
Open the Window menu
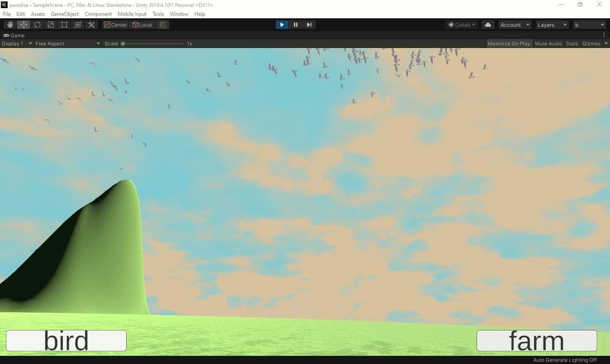pos(179,14)
